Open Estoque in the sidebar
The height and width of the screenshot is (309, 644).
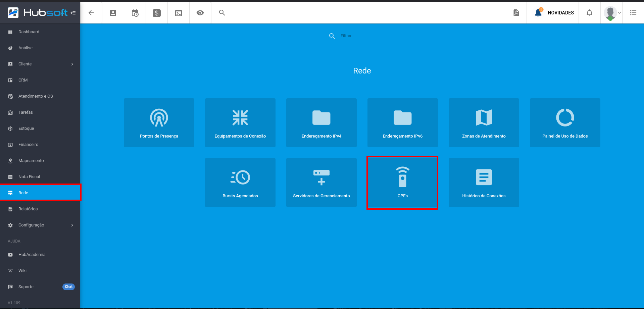(40, 128)
